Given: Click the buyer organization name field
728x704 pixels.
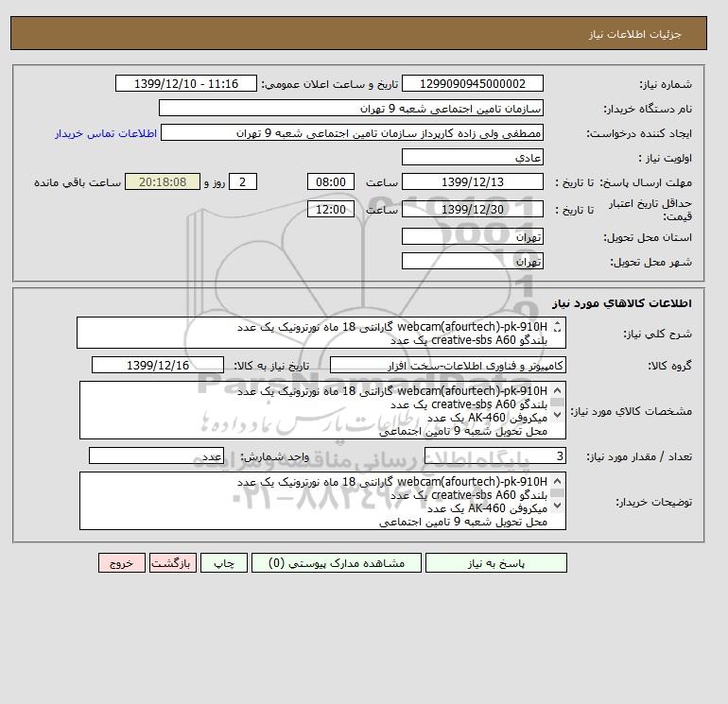Looking at the screenshot, I should click(x=351, y=108).
